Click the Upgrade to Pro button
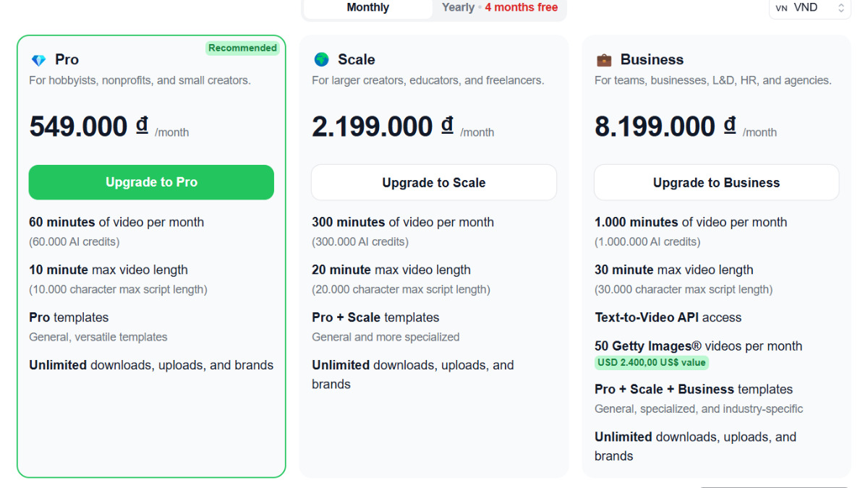 (x=151, y=182)
